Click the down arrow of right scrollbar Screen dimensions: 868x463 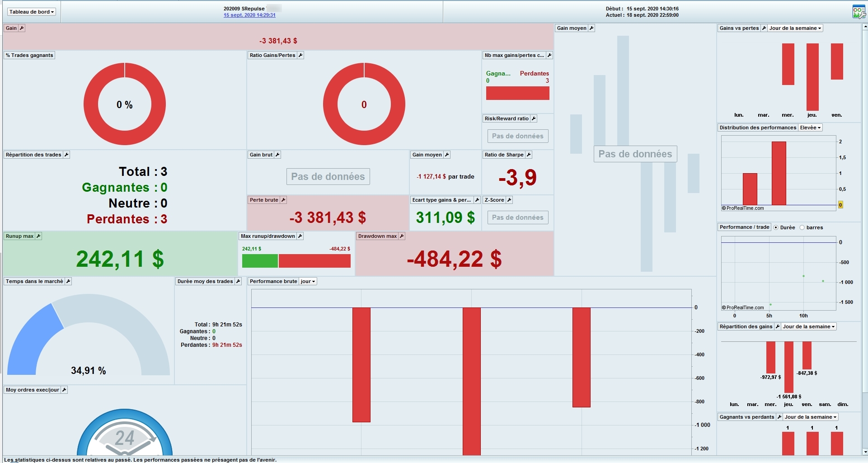pyautogui.click(x=865, y=452)
